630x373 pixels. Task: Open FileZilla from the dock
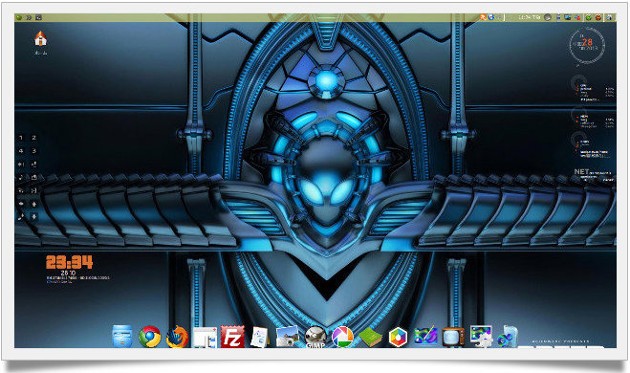(232, 336)
